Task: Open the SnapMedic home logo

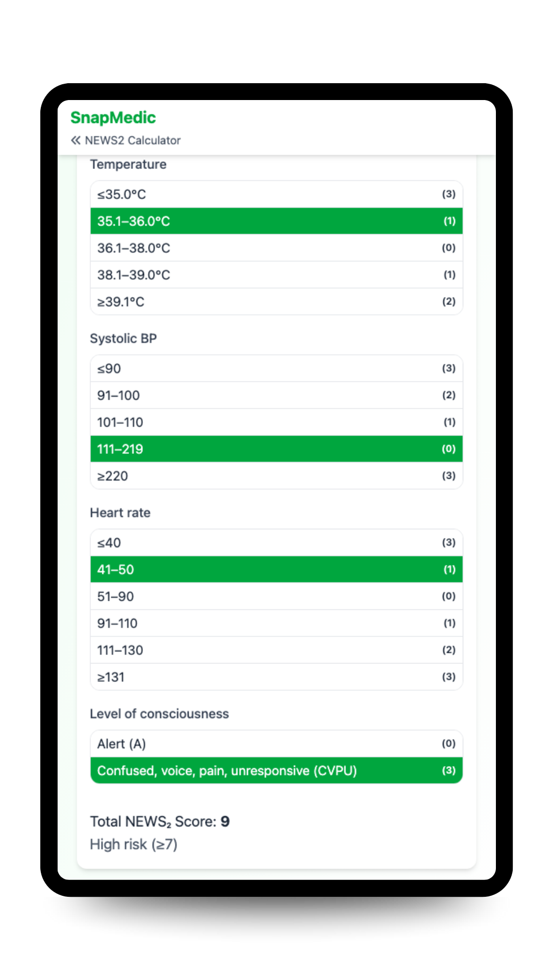Action: coord(113,118)
